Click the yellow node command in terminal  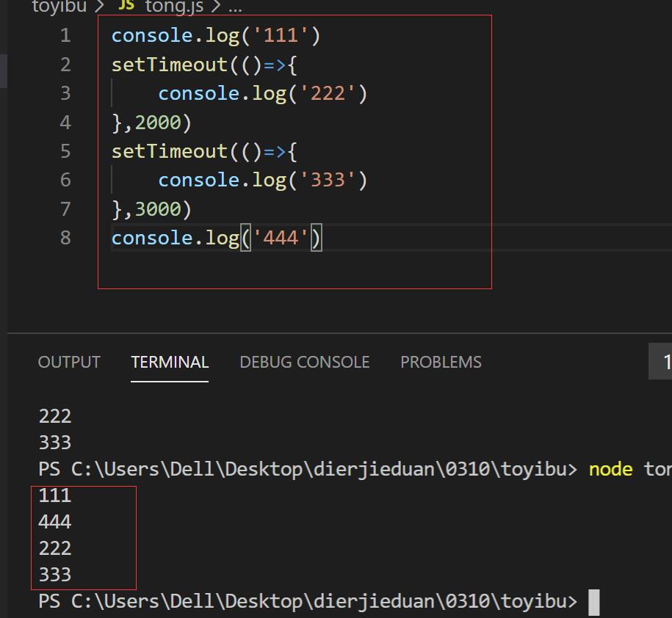coord(611,469)
